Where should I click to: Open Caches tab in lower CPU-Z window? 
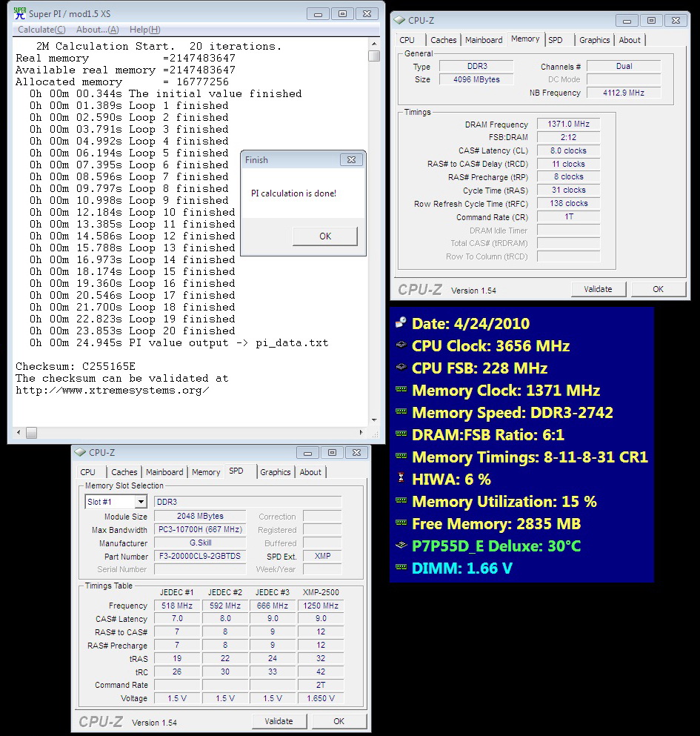124,472
